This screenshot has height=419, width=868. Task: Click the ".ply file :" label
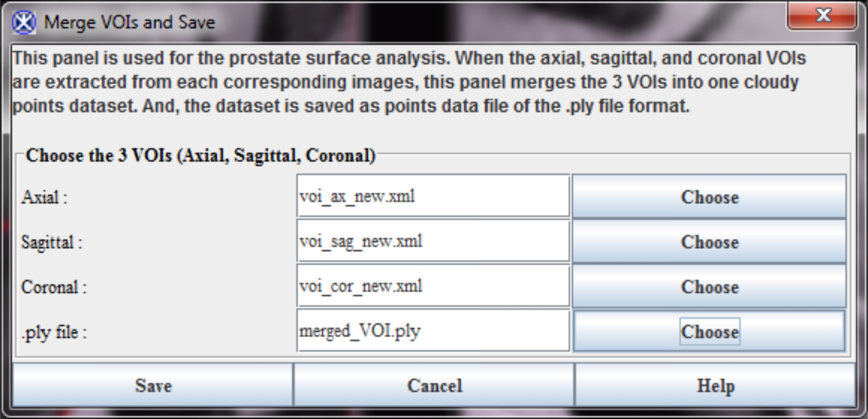[x=54, y=332]
